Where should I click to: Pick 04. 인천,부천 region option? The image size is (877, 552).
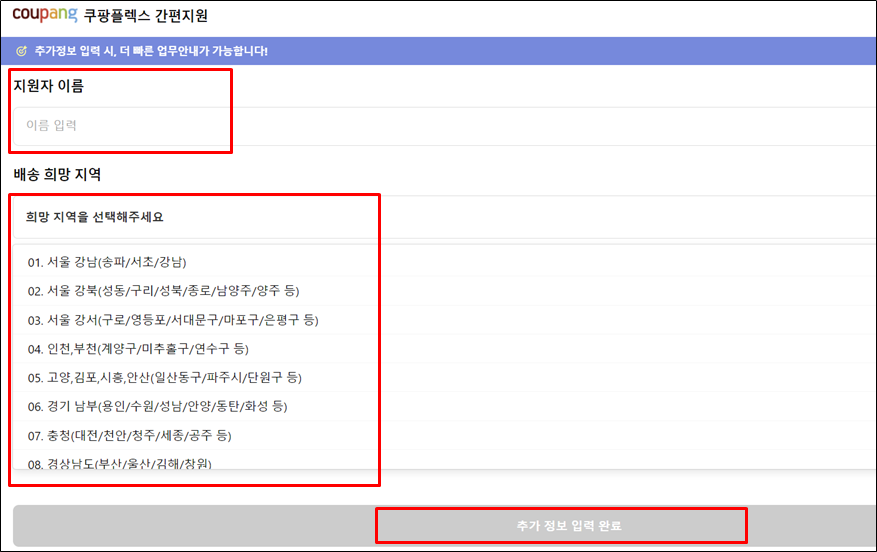pyautogui.click(x=445, y=349)
